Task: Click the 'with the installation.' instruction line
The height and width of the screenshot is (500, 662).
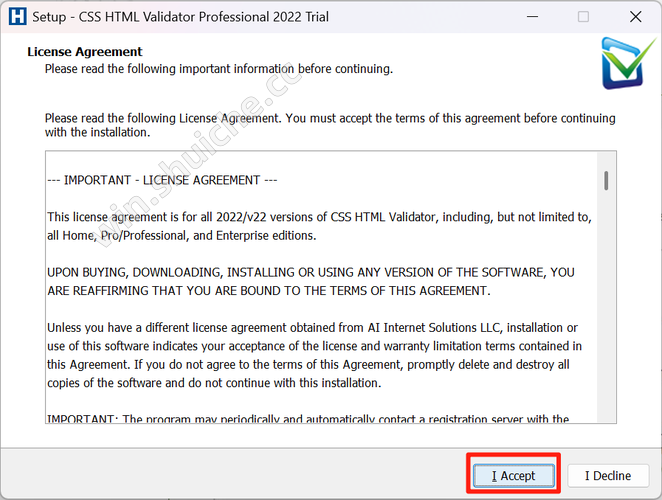Action: [98, 132]
